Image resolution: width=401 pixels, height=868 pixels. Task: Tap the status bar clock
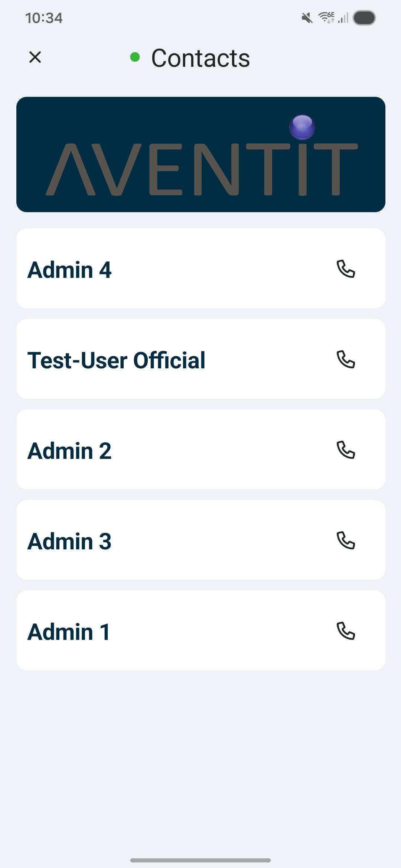pyautogui.click(x=44, y=18)
